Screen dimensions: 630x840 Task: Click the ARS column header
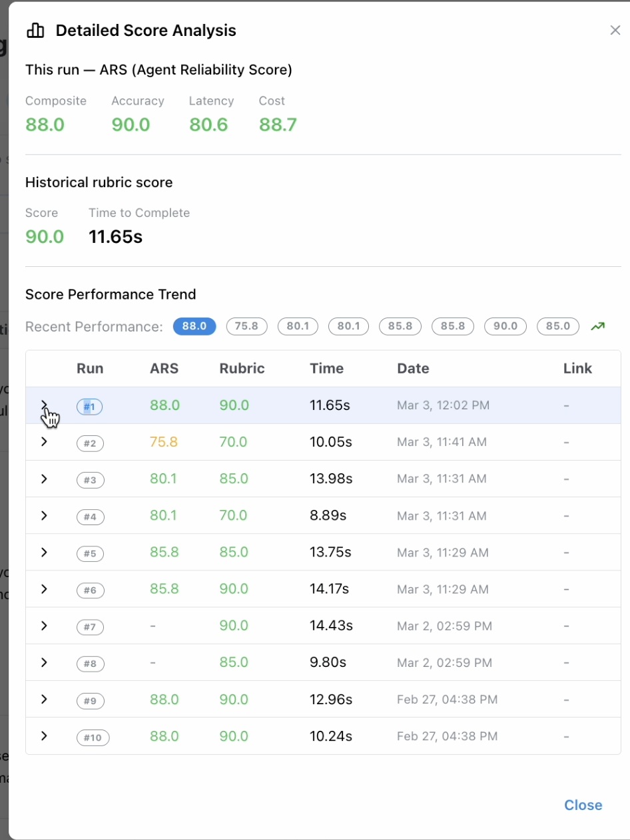[x=164, y=369]
